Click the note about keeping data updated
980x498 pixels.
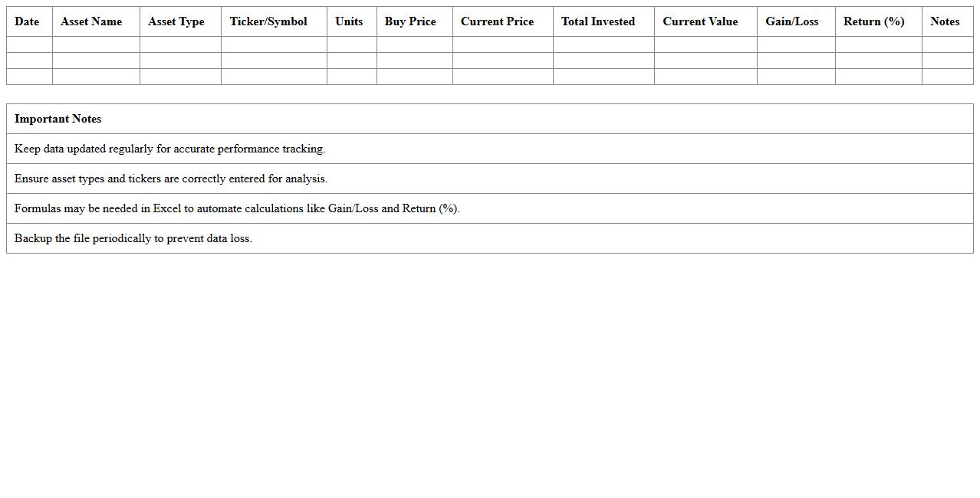click(x=170, y=149)
